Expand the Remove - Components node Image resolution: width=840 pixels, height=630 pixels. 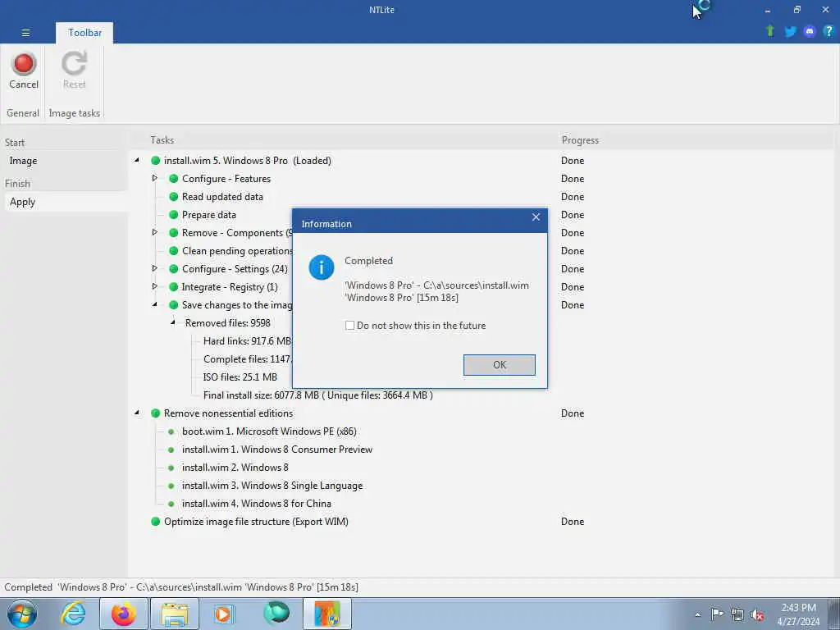155,232
